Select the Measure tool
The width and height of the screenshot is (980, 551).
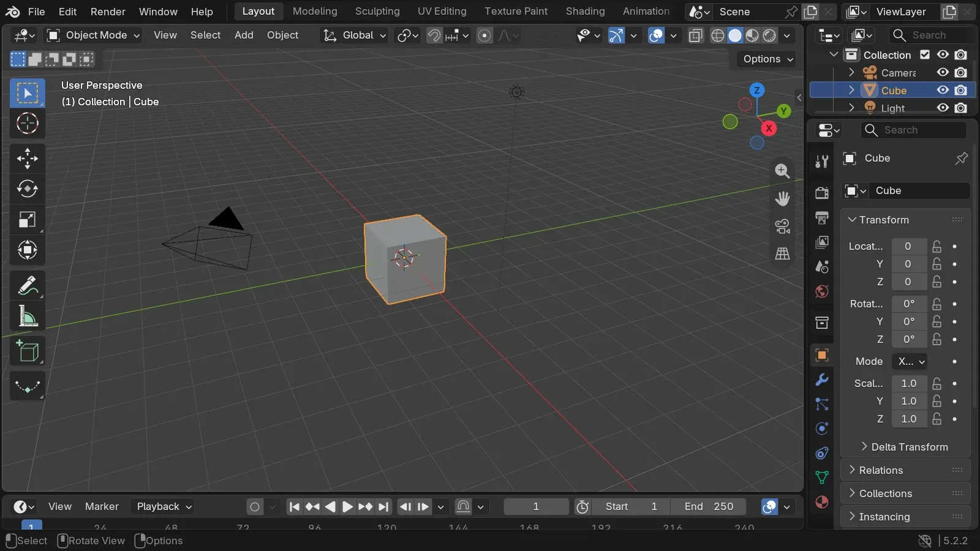click(27, 317)
